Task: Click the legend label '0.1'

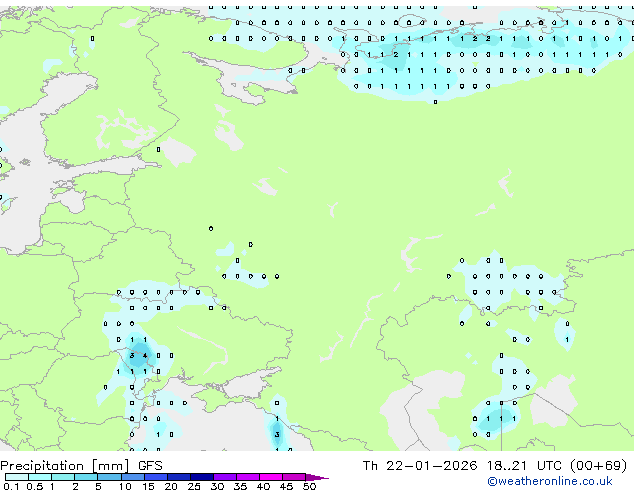Action: [11, 486]
